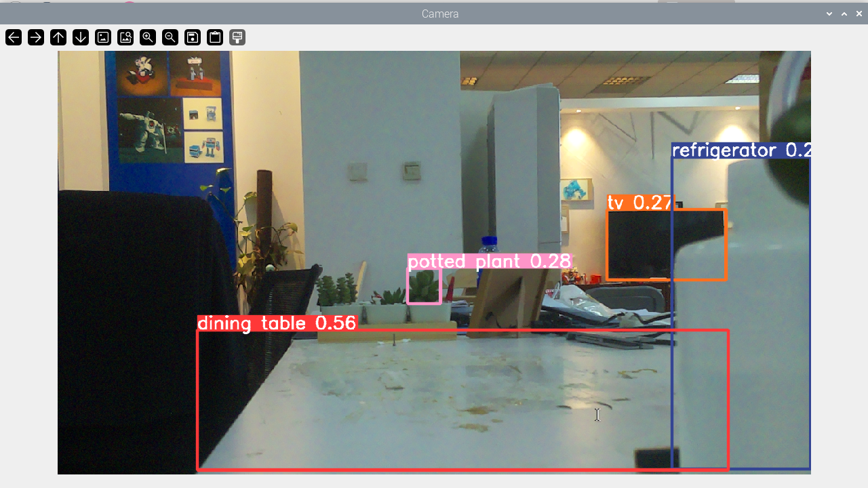Fit the image to the window
The height and width of the screenshot is (488, 868).
(125, 37)
